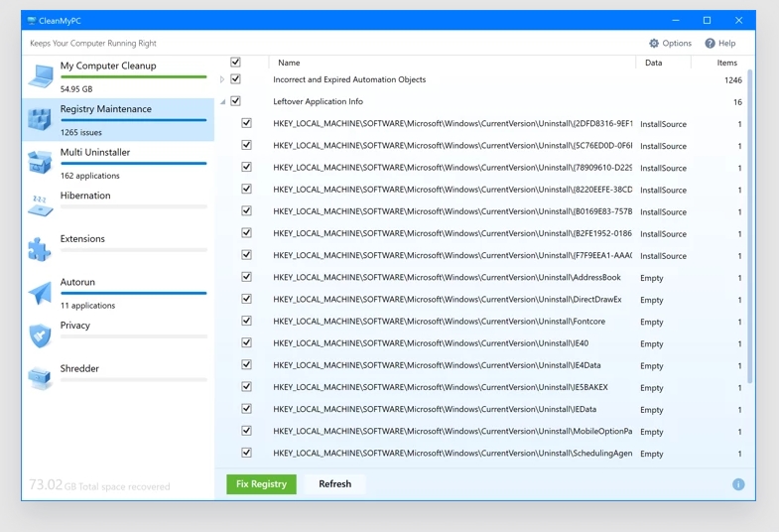Open the Help menu
The height and width of the screenshot is (532, 779).
tap(720, 44)
